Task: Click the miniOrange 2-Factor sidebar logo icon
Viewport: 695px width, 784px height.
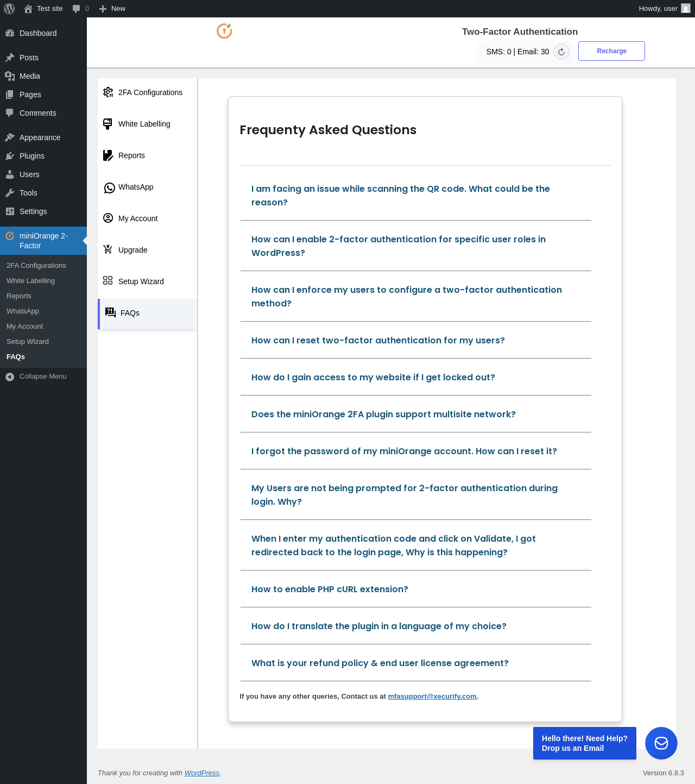Action: pyautogui.click(x=10, y=236)
